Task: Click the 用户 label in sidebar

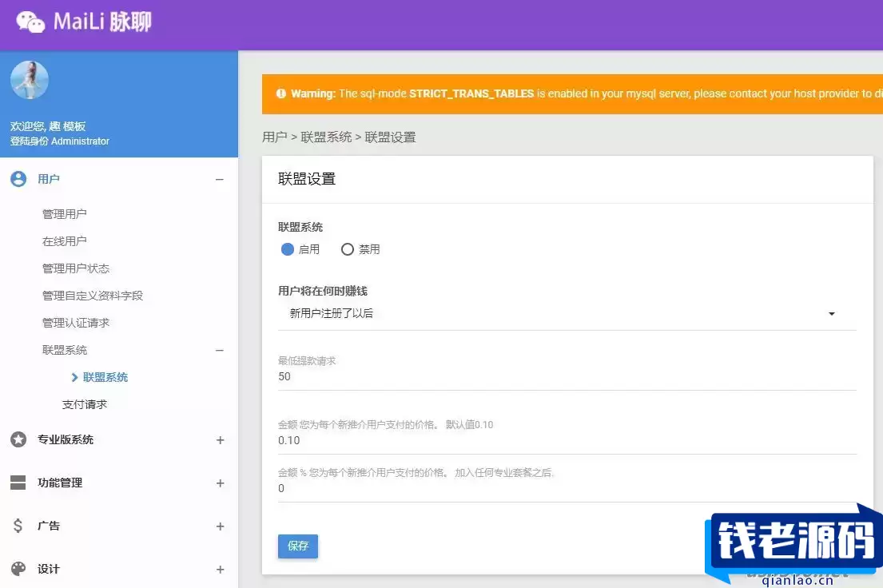Action: [49, 179]
